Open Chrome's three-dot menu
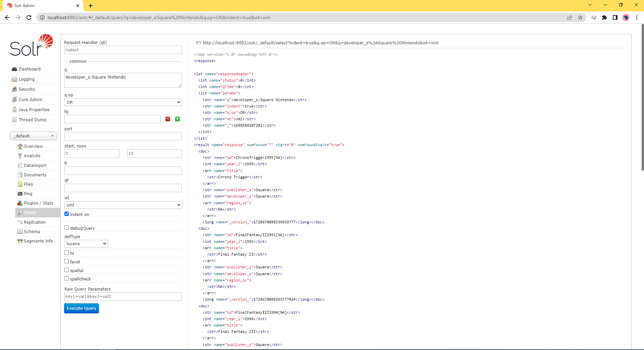 [637, 17]
